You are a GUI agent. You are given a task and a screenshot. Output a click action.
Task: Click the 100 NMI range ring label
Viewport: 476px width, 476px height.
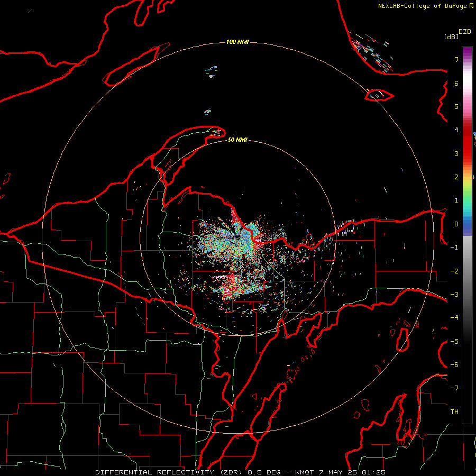(237, 42)
